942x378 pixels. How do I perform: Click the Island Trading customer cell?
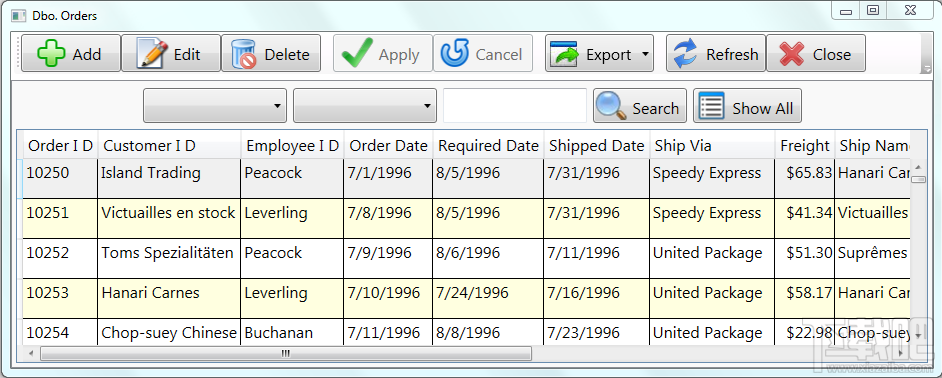pyautogui.click(x=169, y=178)
